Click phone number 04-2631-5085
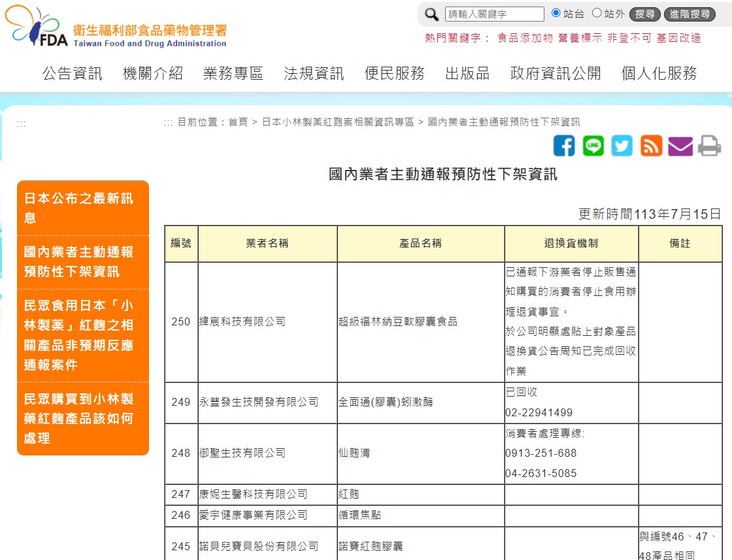 tap(541, 473)
